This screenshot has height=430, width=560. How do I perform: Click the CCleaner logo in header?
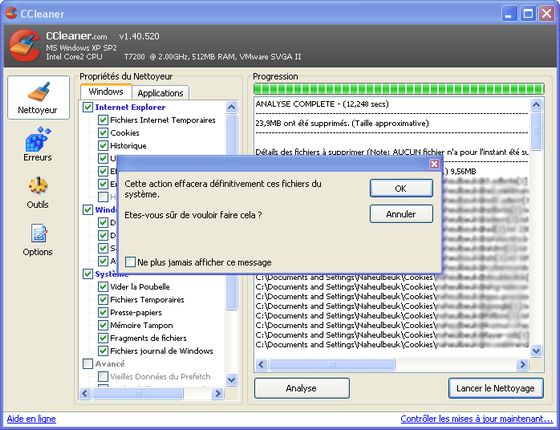coord(24,46)
